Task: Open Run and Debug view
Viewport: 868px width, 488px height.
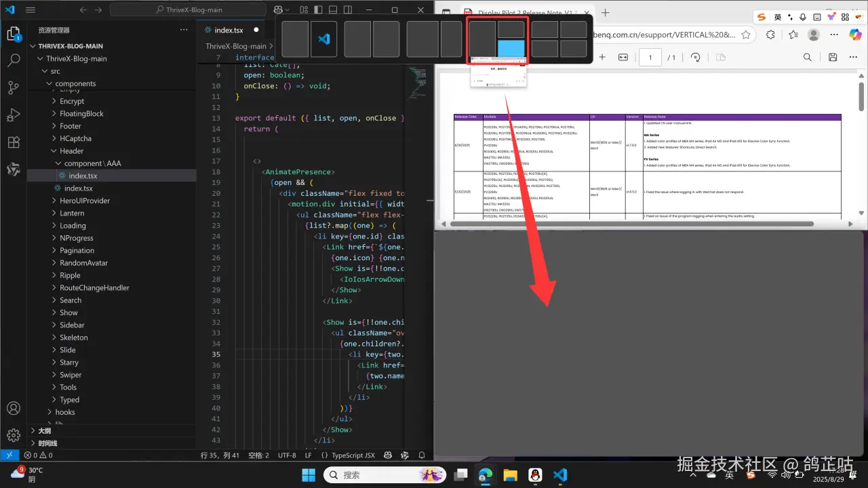Action: (x=14, y=115)
